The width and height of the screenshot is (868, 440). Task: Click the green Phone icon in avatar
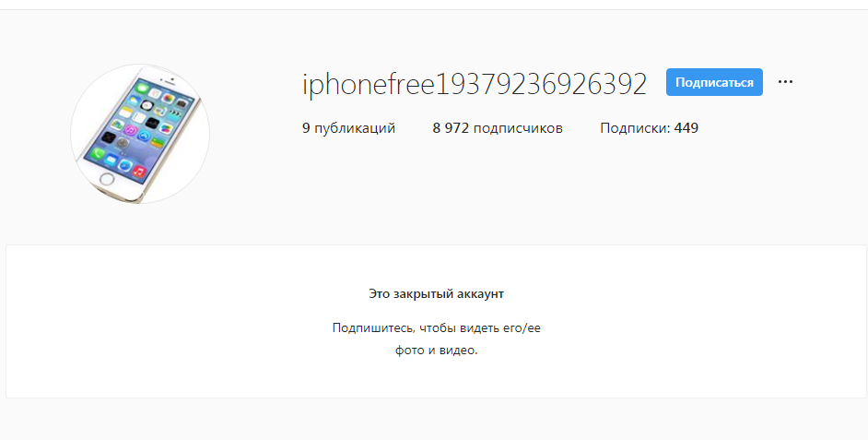point(97,153)
